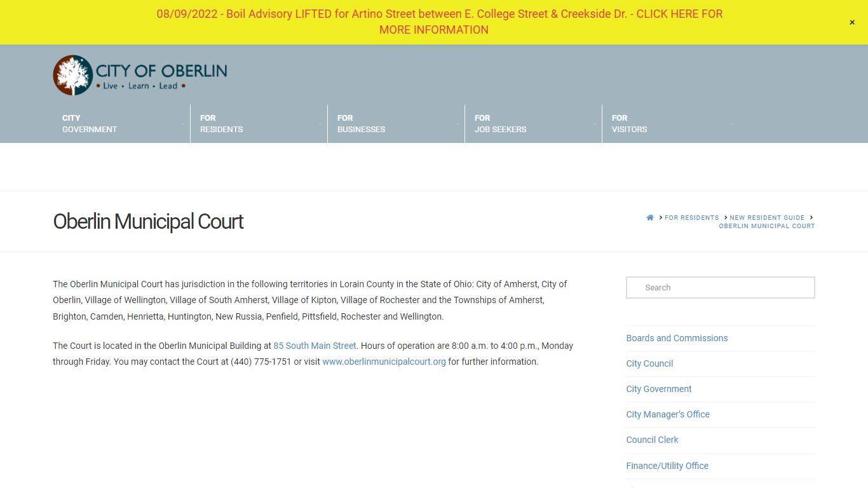Visit www.oberlinmunicipalcourt.org link
The height and width of the screenshot is (488, 868).
384,362
